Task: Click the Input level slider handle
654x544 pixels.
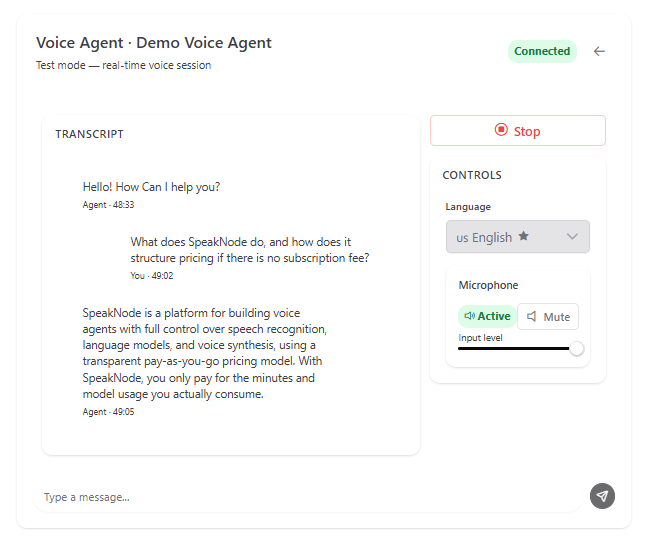Action: coord(576,348)
